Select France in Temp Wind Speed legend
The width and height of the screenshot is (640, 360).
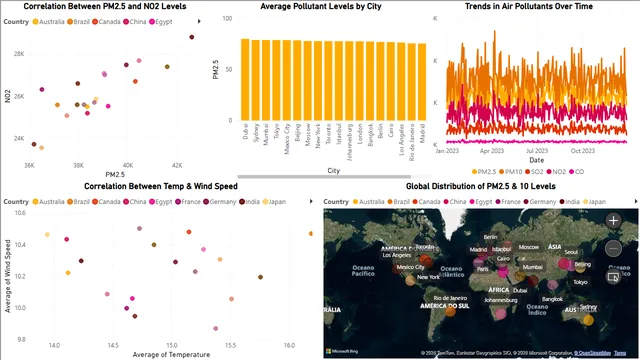tap(188, 202)
